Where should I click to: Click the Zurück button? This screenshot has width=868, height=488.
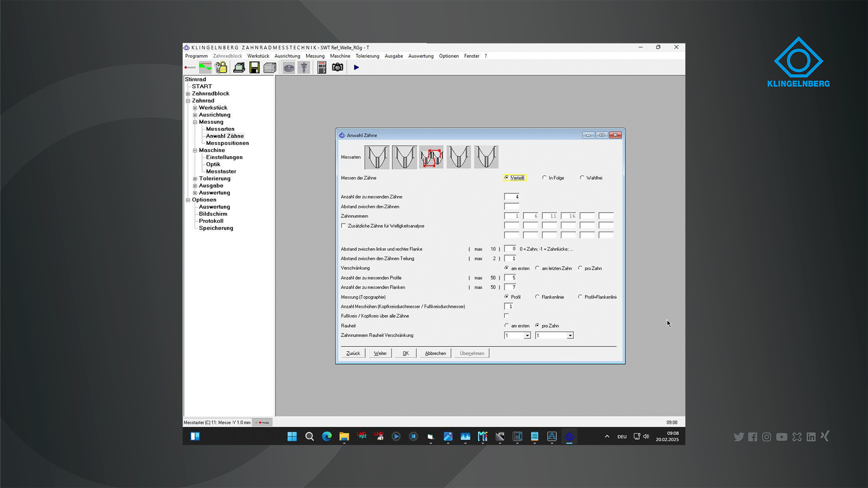coord(353,353)
